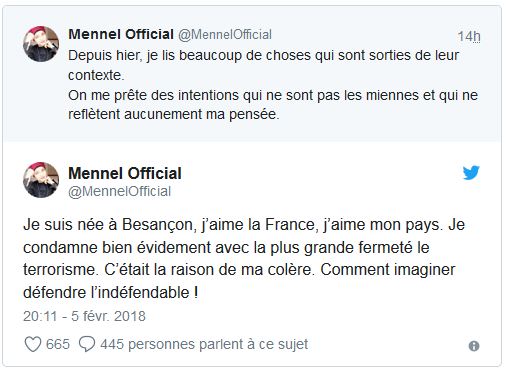Open the 20:11 - 5 févr. 2018 date link
The height and width of the screenshot is (371, 509).
(84, 316)
